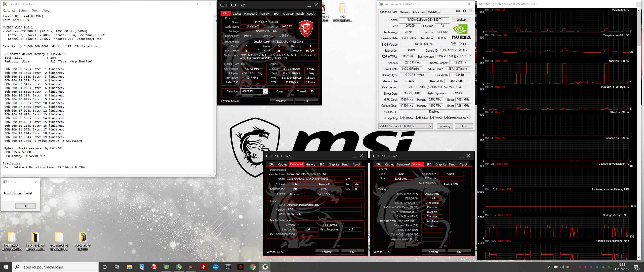Click the BIOS export share icon in GPU-Z

pos(453,44)
